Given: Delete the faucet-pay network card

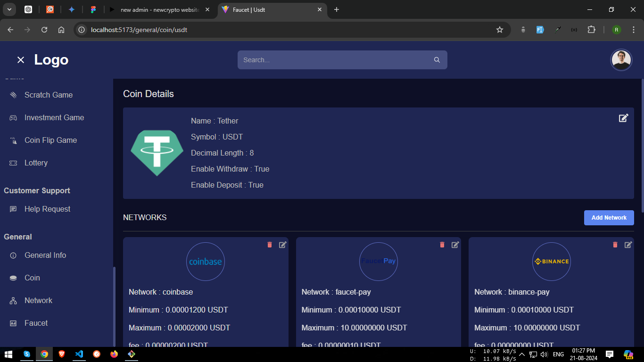Looking at the screenshot, I should 442,245.
